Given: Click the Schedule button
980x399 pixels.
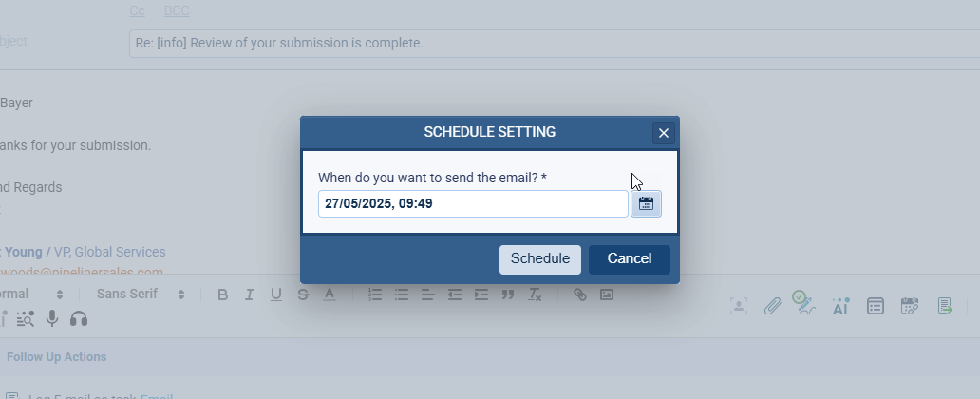Looking at the screenshot, I should (539, 259).
